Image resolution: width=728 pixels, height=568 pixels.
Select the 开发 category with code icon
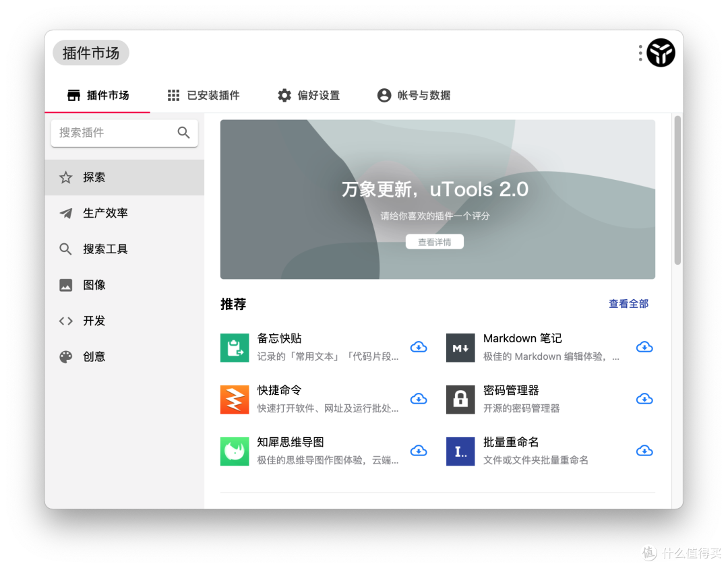point(93,321)
